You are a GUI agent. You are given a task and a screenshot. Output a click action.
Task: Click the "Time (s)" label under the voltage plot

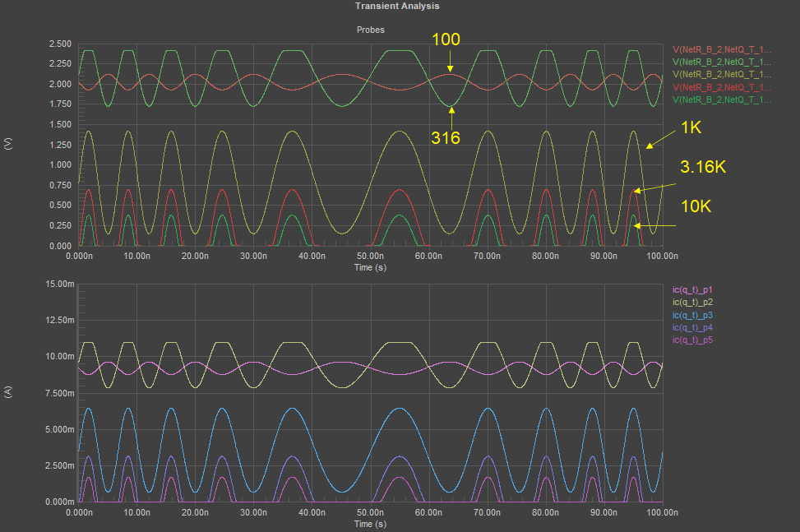(370, 267)
